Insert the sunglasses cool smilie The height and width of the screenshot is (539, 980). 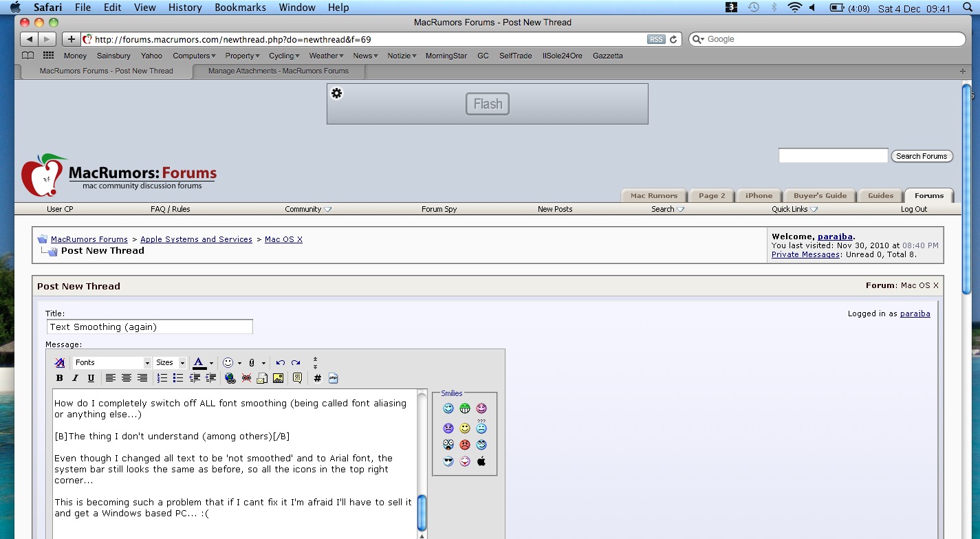point(448,461)
